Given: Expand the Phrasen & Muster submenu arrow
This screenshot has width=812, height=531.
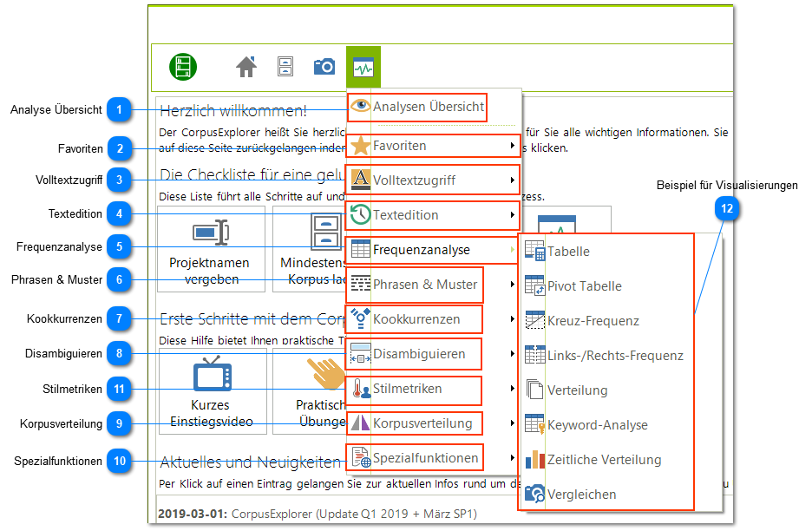Looking at the screenshot, I should [512, 284].
